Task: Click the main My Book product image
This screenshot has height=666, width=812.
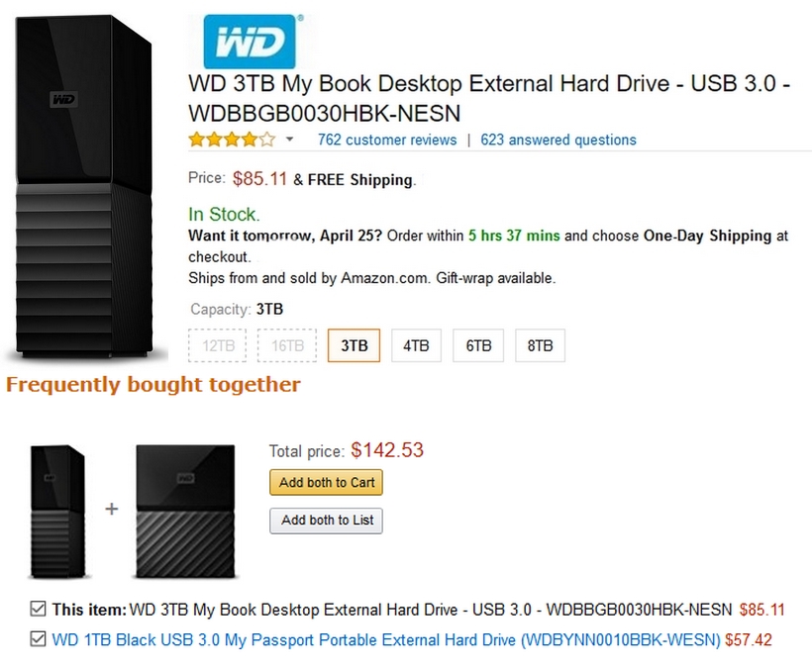Action: pos(83,188)
